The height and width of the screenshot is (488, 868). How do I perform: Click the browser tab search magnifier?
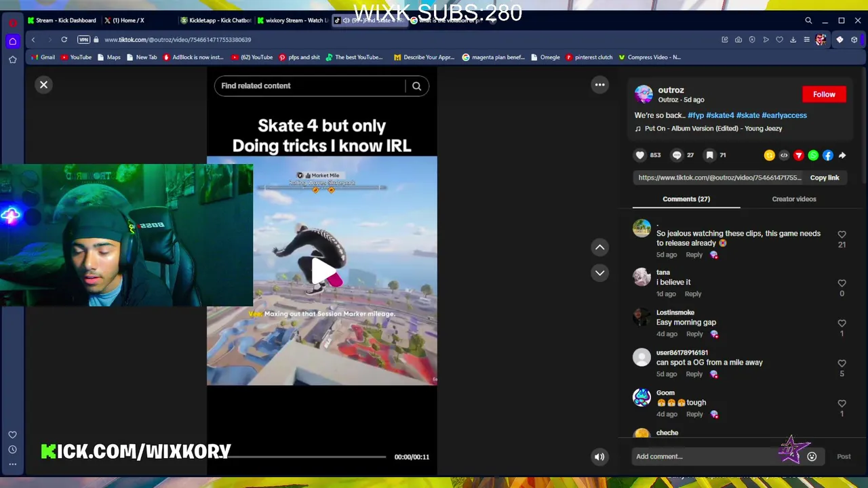click(808, 21)
